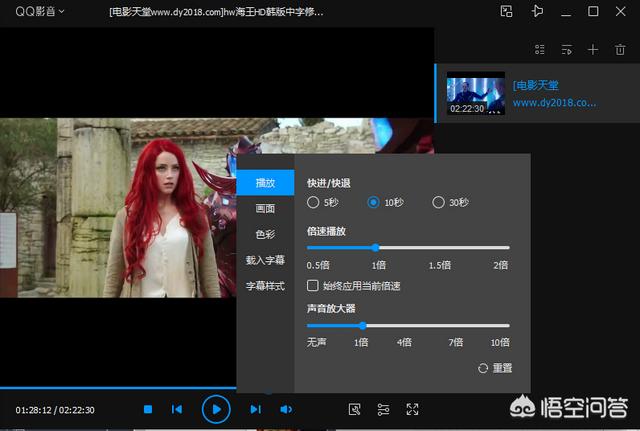Add a file with the plus icon
Screen dimensions: 640x431
[593, 50]
